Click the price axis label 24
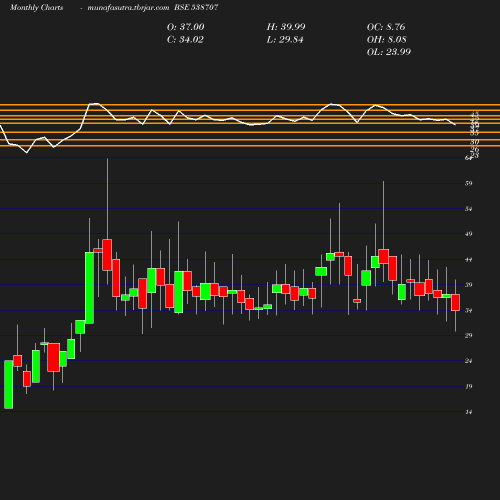The height and width of the screenshot is (500, 500). point(469,361)
